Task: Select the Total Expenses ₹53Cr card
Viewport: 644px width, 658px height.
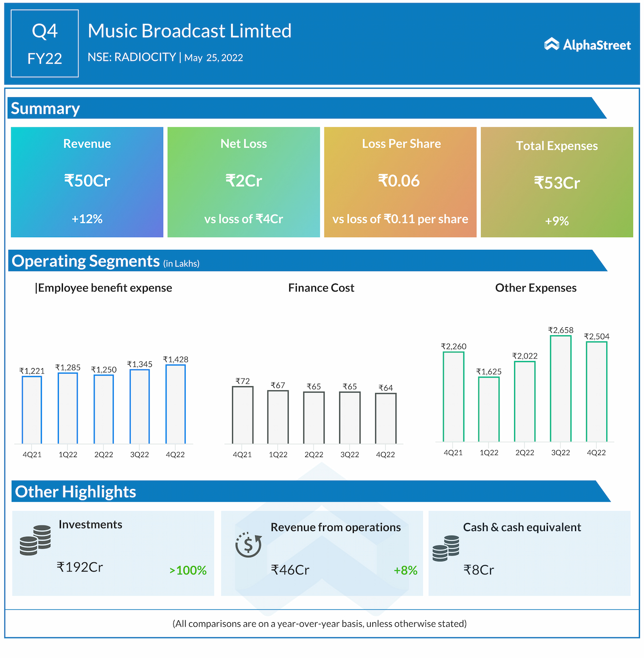Action: click(556, 182)
